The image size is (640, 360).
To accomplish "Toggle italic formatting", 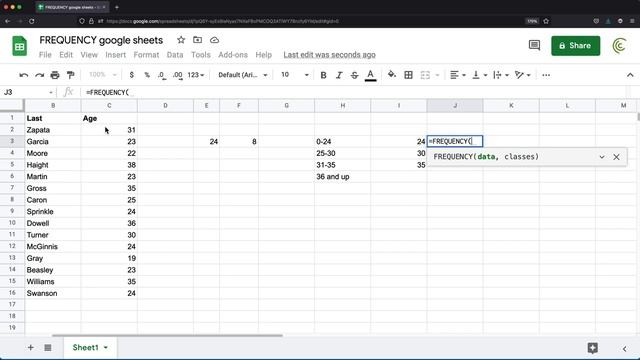I will click(339, 75).
